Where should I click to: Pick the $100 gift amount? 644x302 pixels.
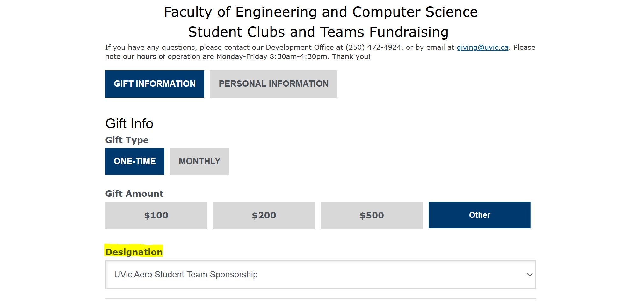156,215
